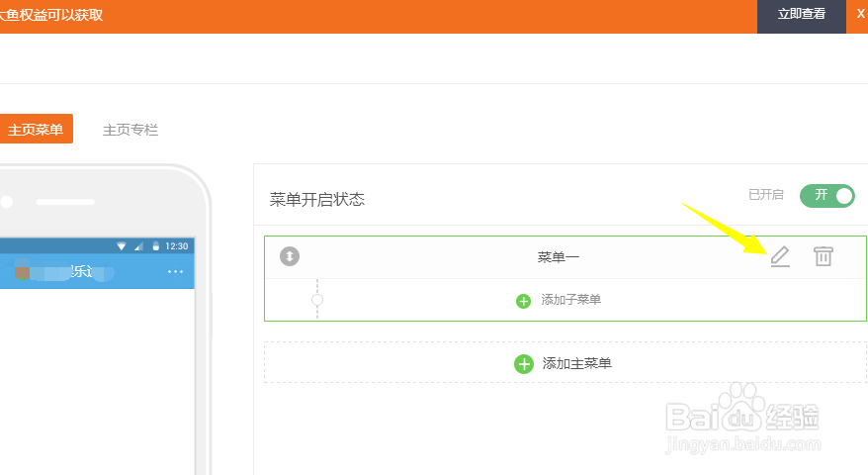The width and height of the screenshot is (868, 475).
Task: Click the signal strength icon in the phone preview
Action: [x=138, y=245]
